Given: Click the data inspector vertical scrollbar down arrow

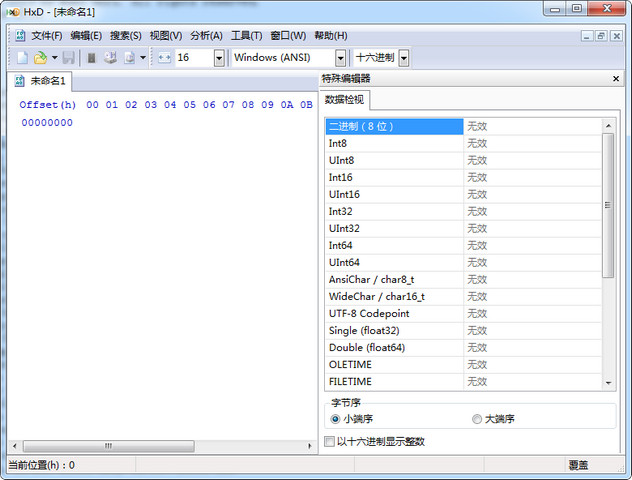Looking at the screenshot, I should (608, 382).
